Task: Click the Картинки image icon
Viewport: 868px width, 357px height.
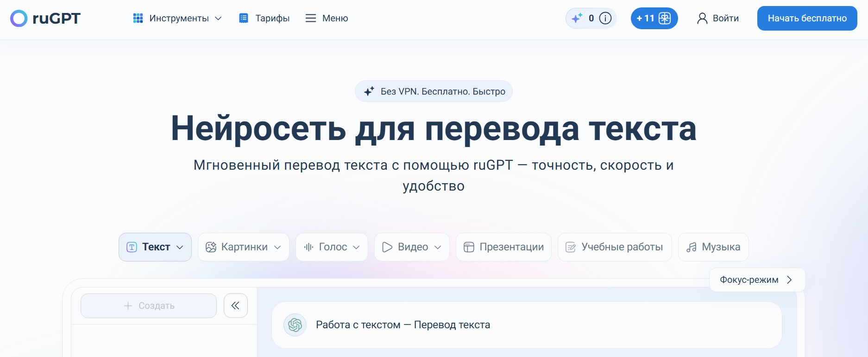Action: pos(211,247)
